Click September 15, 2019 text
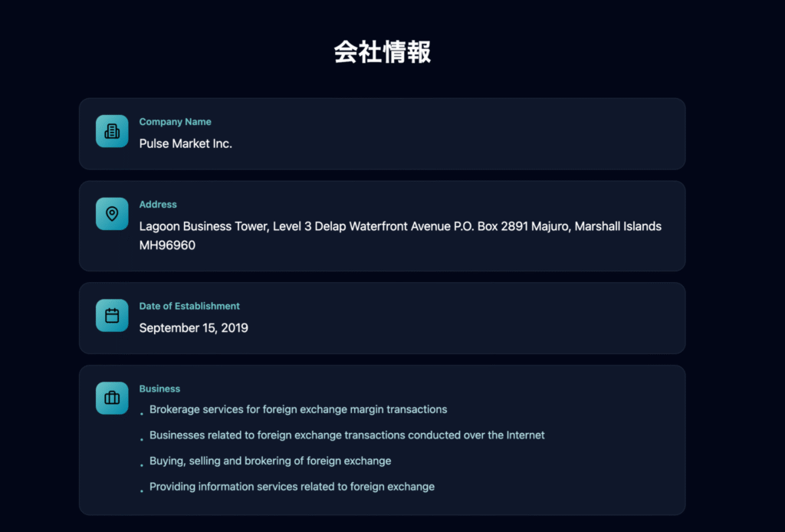The width and height of the screenshot is (785, 532). click(x=194, y=327)
